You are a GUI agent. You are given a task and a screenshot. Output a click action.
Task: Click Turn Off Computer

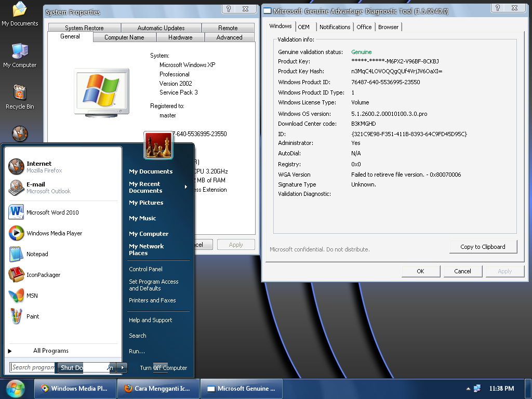[x=163, y=368]
